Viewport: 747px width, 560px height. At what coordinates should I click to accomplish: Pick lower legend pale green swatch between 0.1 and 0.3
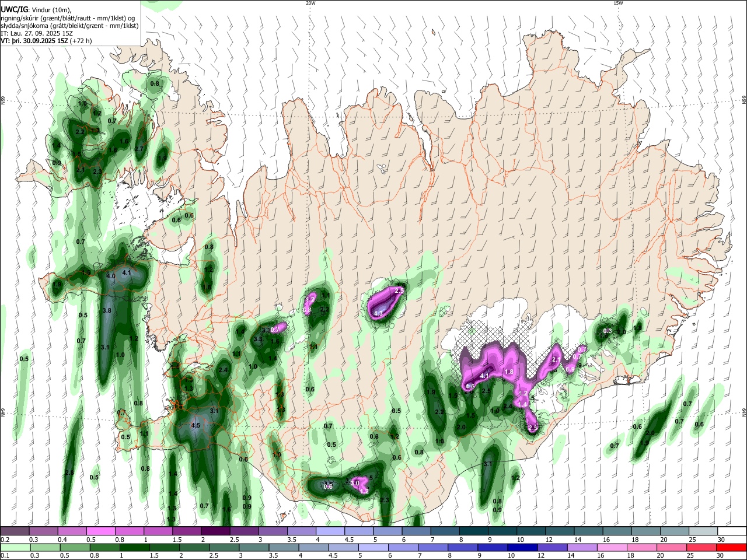point(15,547)
